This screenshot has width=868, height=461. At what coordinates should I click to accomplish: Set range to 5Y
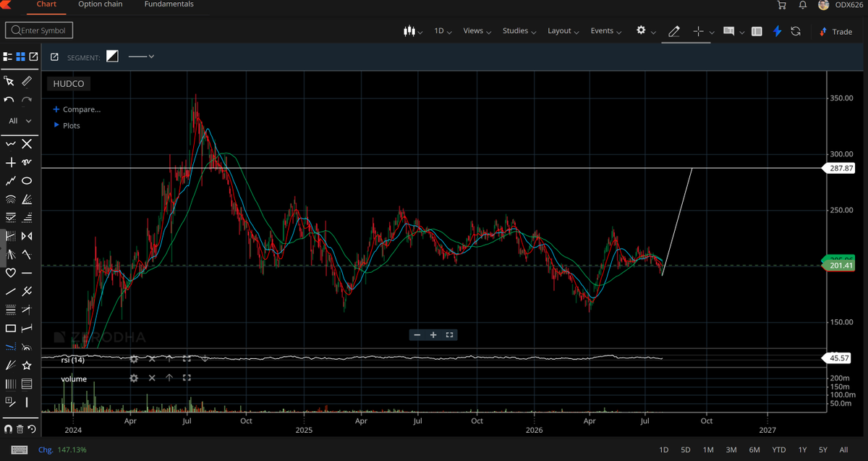click(x=823, y=450)
